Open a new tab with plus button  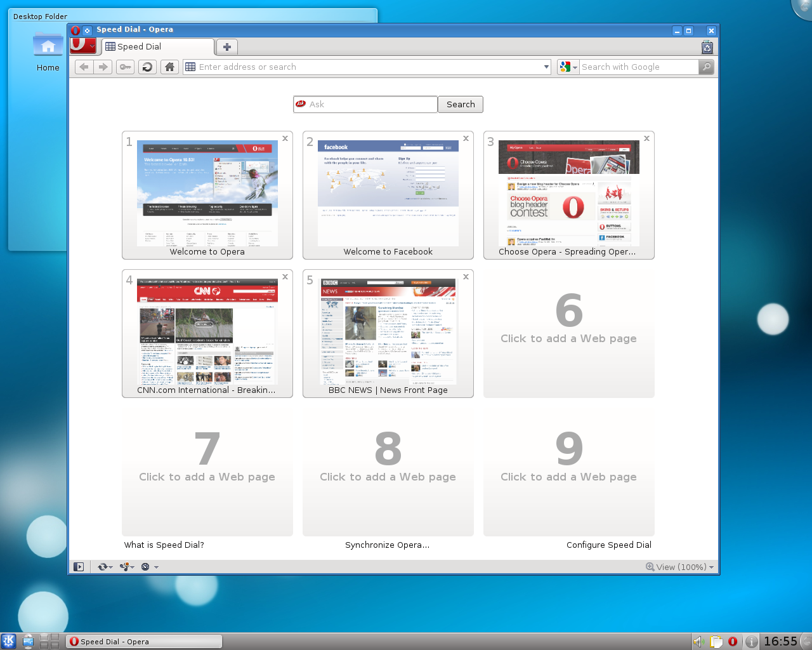[x=227, y=47]
